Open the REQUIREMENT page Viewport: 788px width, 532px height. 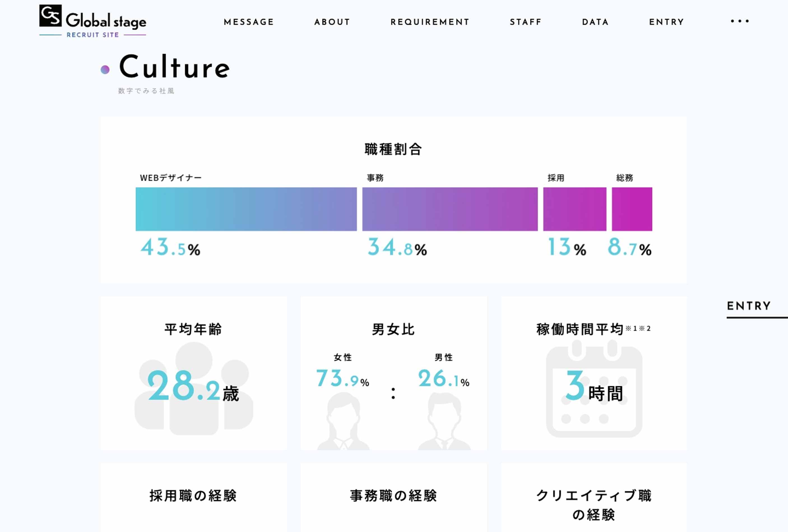click(430, 22)
